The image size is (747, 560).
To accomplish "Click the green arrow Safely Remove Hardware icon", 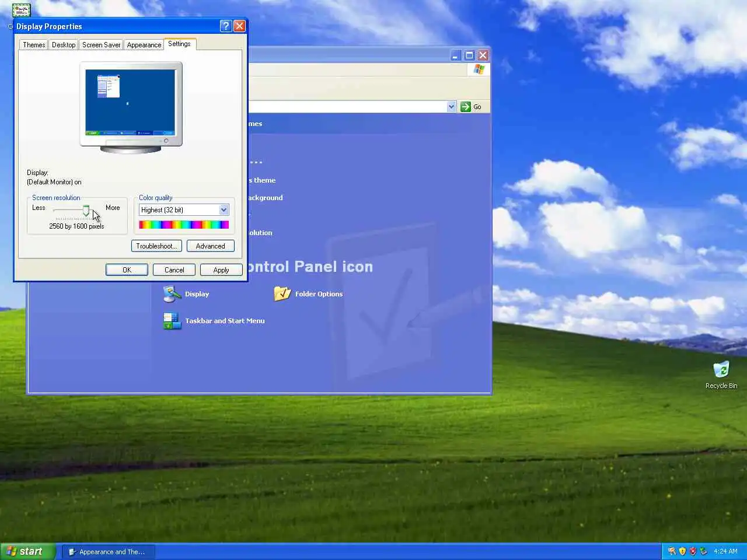I will pos(703,551).
